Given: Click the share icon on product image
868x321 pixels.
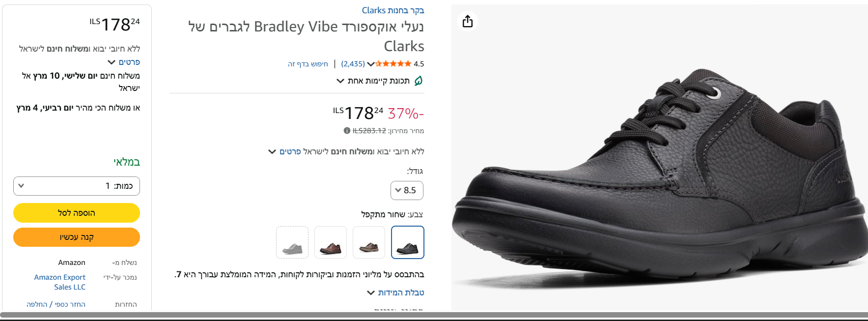Looking at the screenshot, I should click(x=468, y=21).
